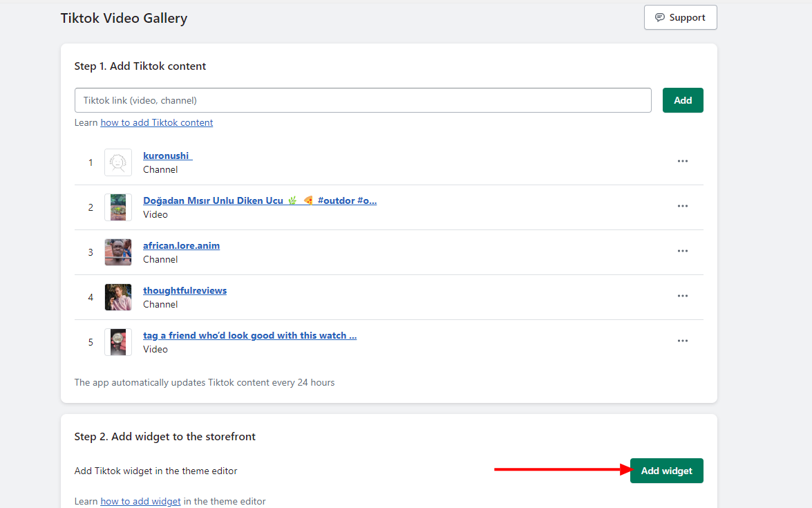This screenshot has width=812, height=508.
Task: Click the green Add button
Action: point(683,100)
